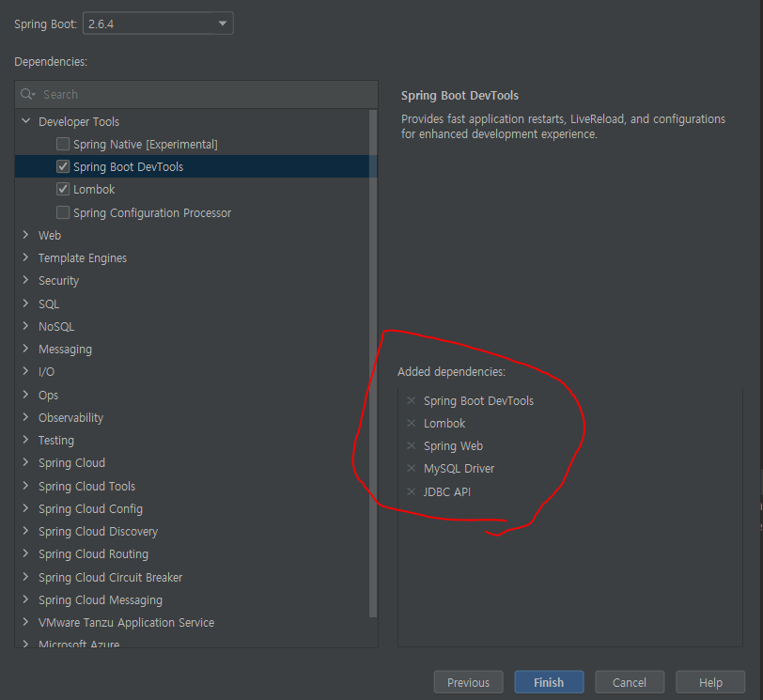Expand the Testing category
Screen dimensions: 763x700
25,440
